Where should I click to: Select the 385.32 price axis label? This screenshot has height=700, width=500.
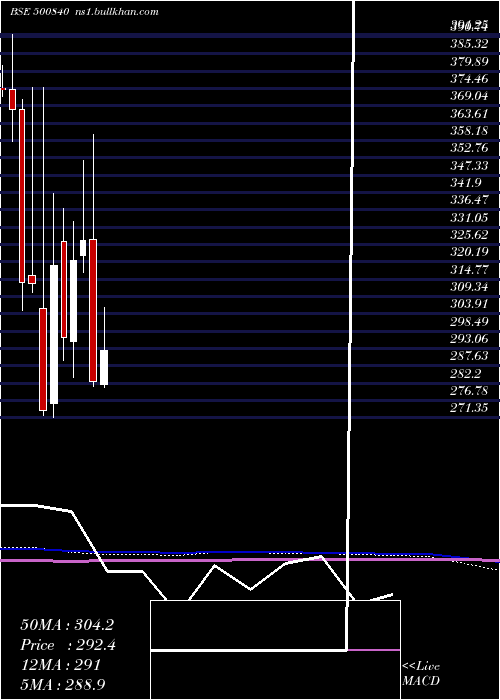pos(469,44)
